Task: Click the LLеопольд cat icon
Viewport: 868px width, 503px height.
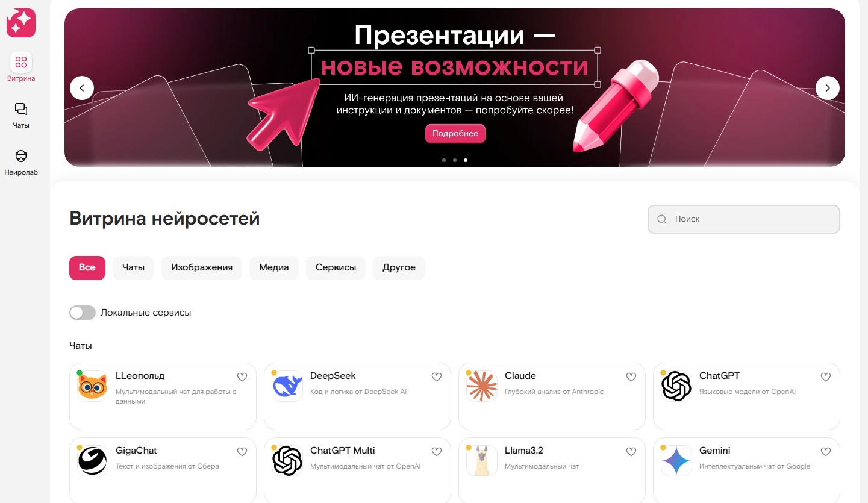Action: pyautogui.click(x=93, y=386)
